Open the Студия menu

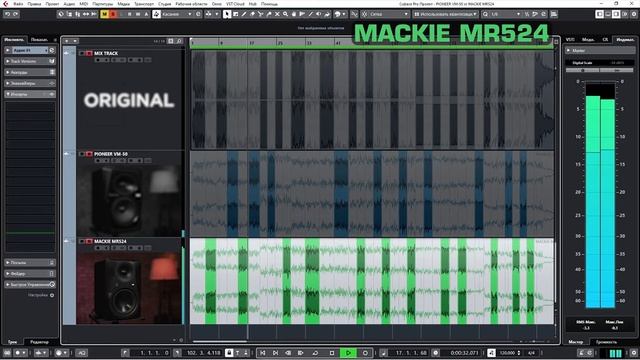tap(164, 4)
